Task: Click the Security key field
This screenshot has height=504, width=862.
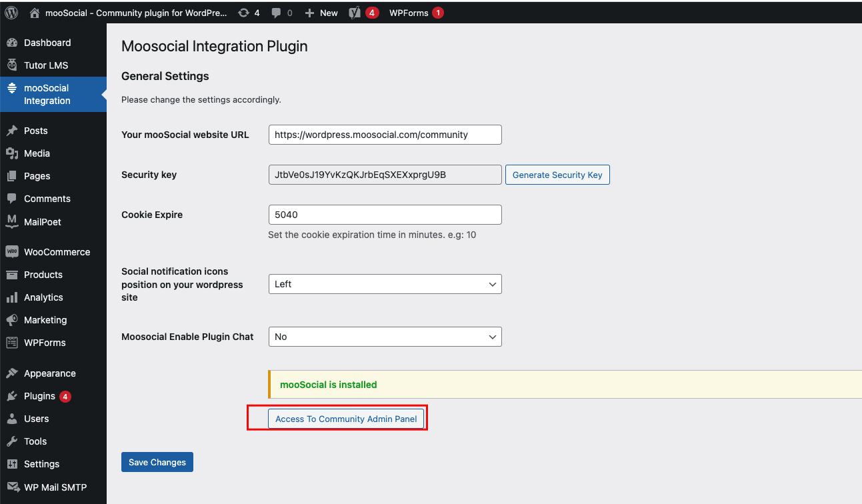Action: point(385,175)
